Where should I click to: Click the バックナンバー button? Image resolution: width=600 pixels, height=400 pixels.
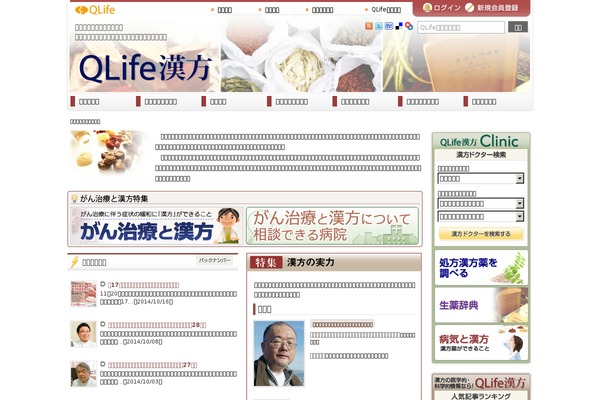215,260
